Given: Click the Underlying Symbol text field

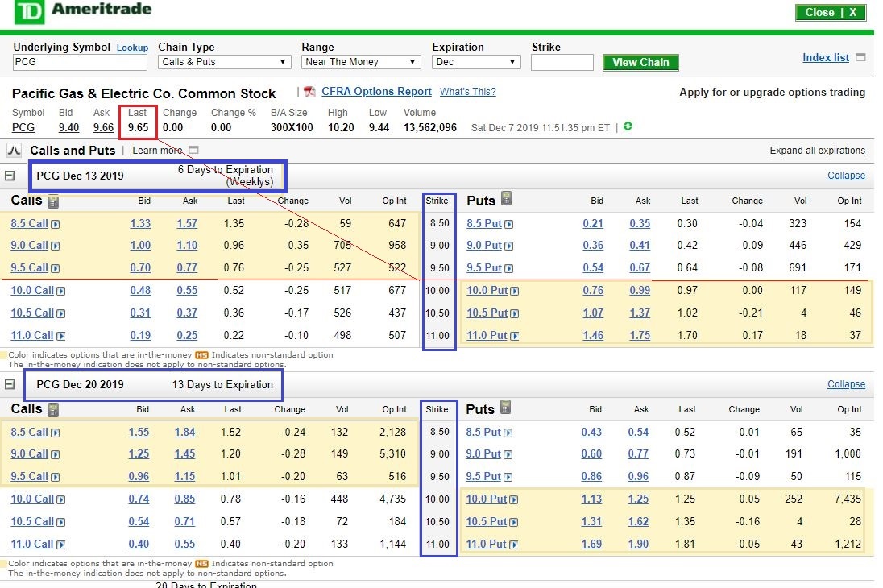Looking at the screenshot, I should [x=80, y=62].
